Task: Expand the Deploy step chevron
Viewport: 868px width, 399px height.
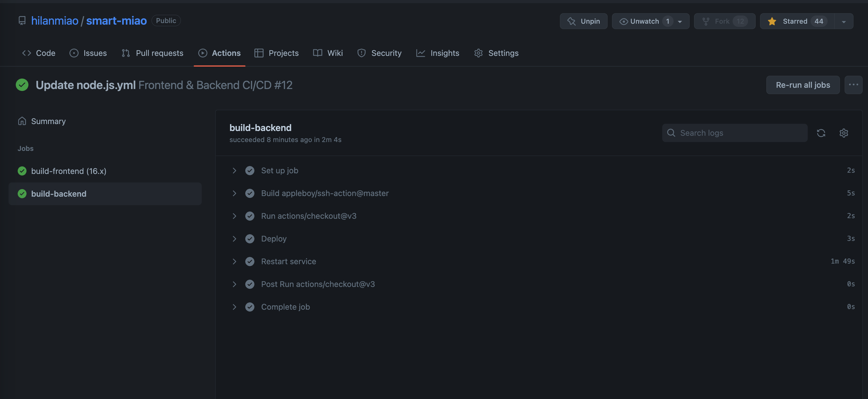Action: (234, 239)
